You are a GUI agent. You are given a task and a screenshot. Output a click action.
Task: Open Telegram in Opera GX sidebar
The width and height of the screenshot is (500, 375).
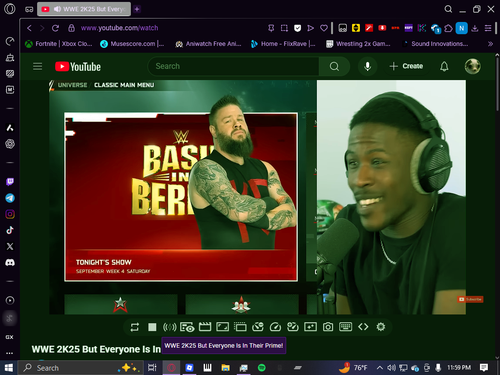tap(10, 198)
